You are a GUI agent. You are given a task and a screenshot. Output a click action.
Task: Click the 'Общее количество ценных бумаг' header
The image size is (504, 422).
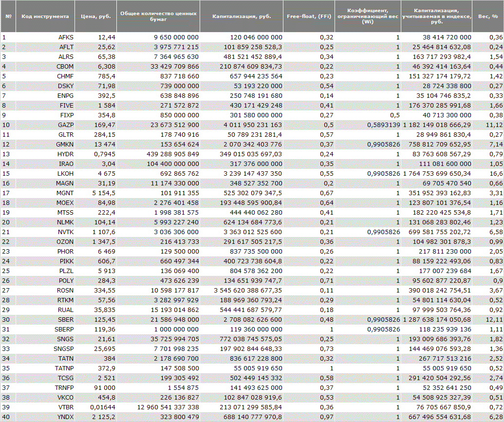tap(158, 16)
